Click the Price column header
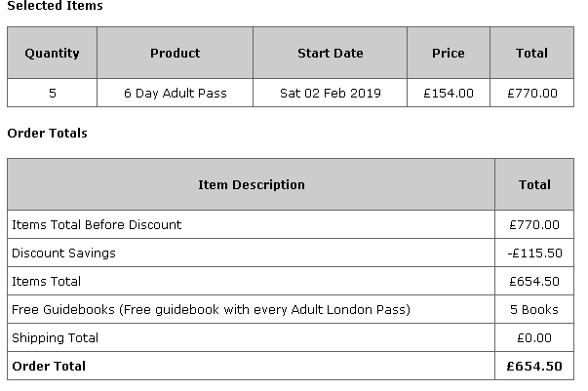 tap(448, 53)
